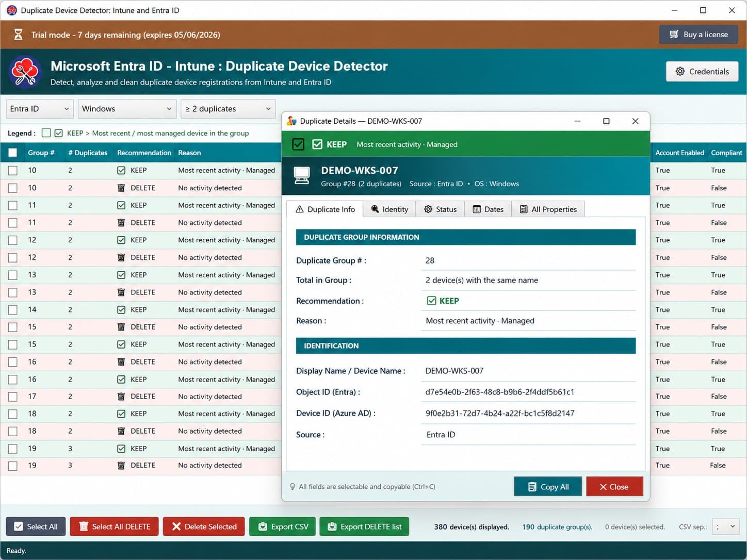The height and width of the screenshot is (560, 747).
Task: Click the trash icon in Select All DELETE
Action: (x=84, y=526)
